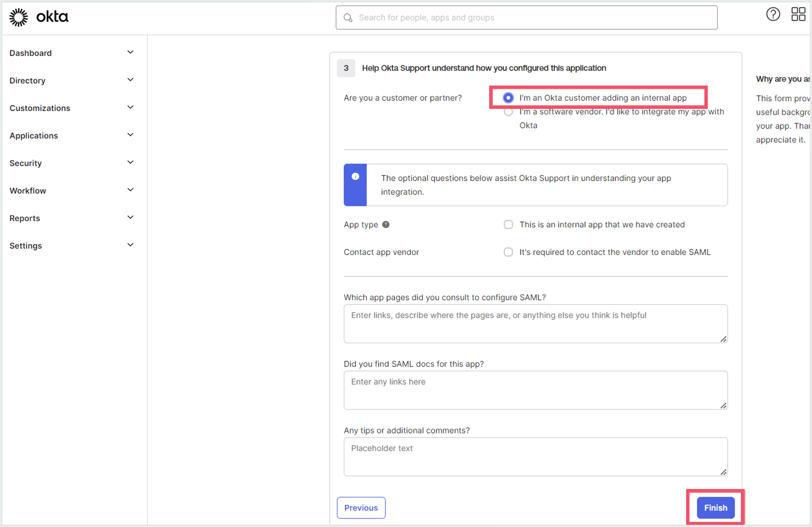Open the apps grid icon
Viewport: 812px width, 527px height.
click(x=798, y=14)
